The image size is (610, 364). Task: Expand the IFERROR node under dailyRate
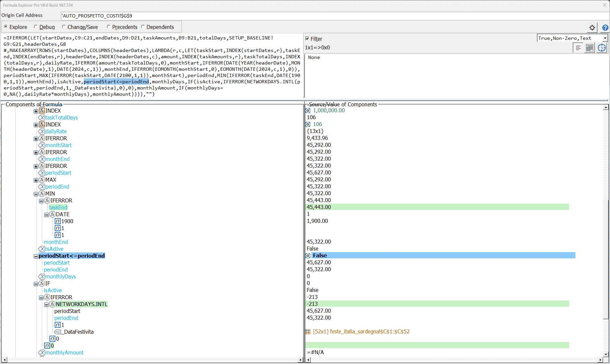[36, 139]
